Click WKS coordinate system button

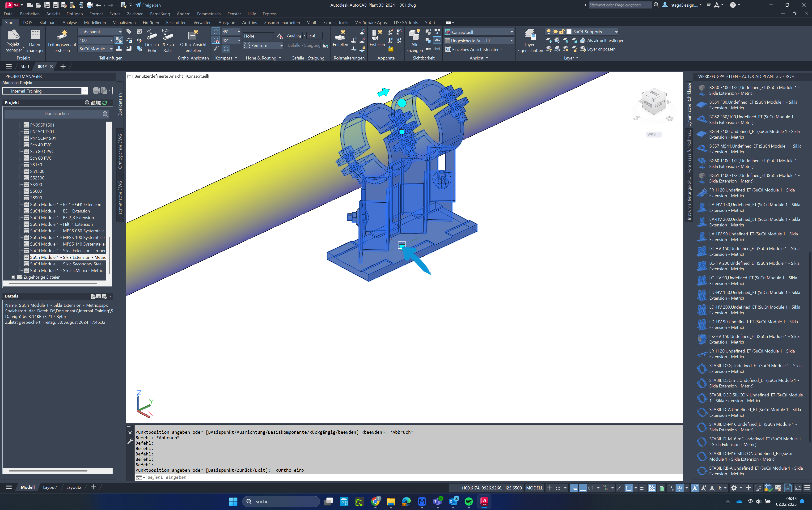[654, 134]
